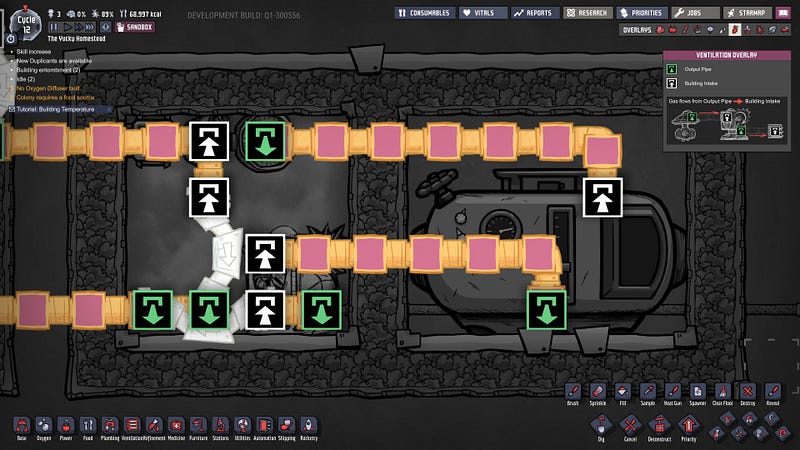Open the Medicine build category
The height and width of the screenshot is (450, 800).
click(x=176, y=425)
